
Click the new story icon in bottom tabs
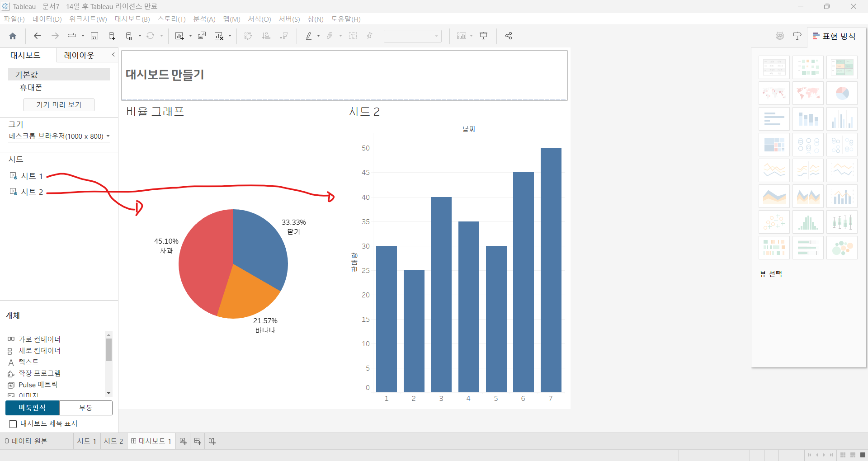coord(212,441)
